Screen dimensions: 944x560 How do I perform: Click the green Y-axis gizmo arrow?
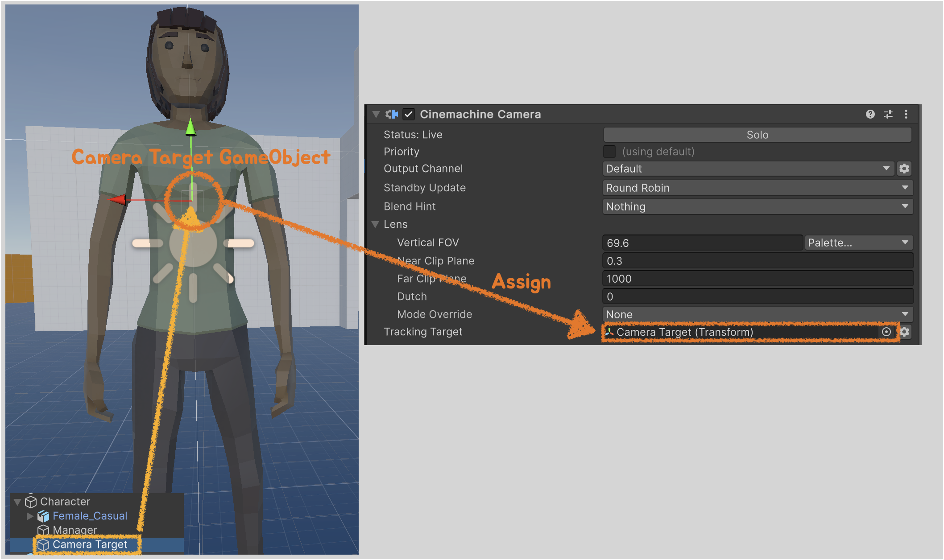pos(191,127)
